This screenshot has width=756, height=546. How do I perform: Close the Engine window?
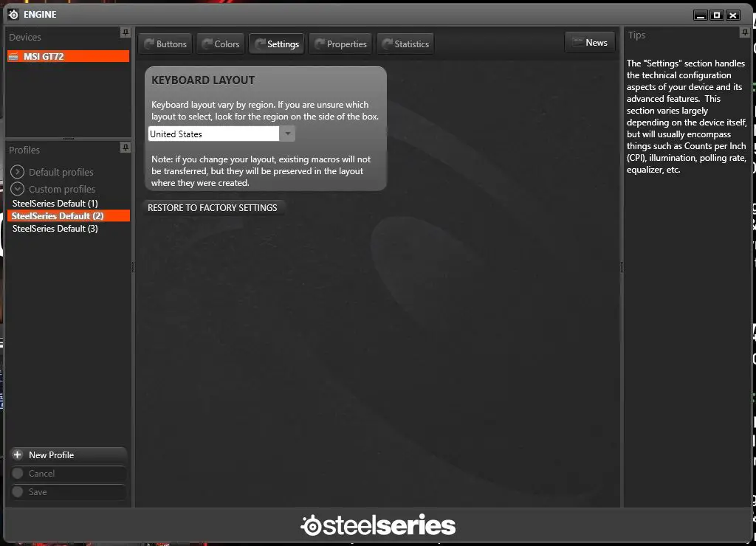point(733,15)
